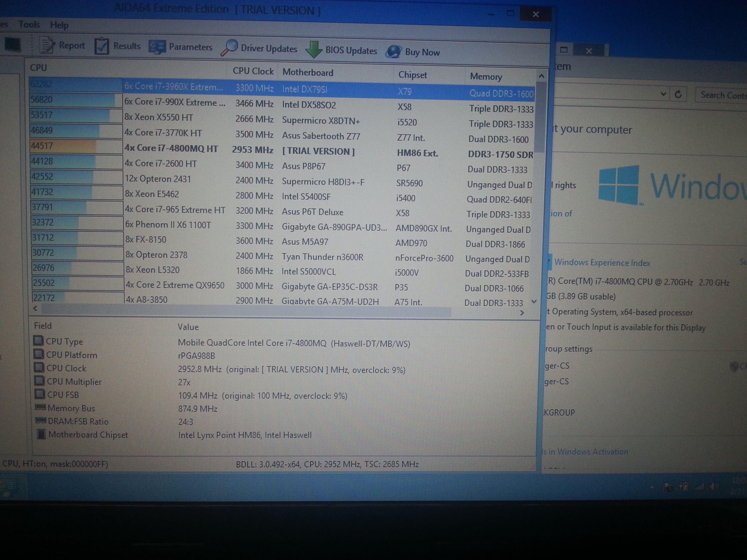Screen dimensions: 747x560
Task: Click the horizontal scroll right arrow
Action: (x=522, y=312)
